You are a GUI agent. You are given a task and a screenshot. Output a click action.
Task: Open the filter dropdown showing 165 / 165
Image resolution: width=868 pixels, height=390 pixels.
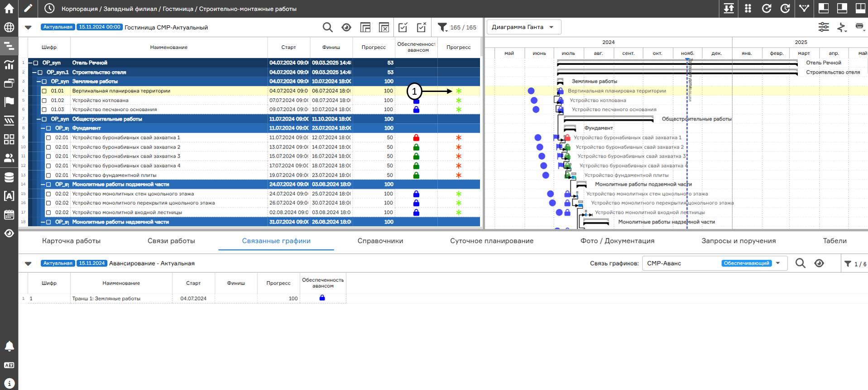tap(457, 28)
